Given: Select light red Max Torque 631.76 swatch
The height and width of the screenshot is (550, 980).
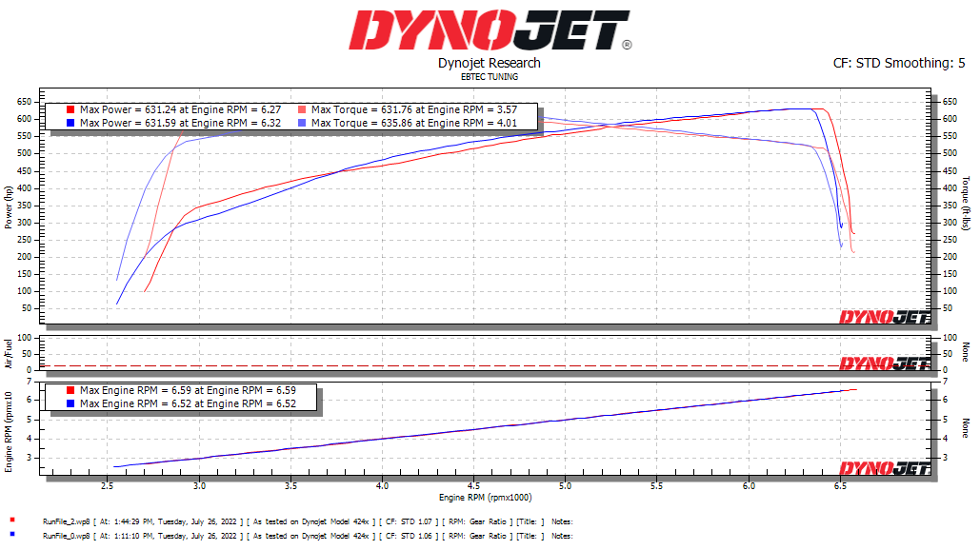Looking at the screenshot, I should coord(302,110).
